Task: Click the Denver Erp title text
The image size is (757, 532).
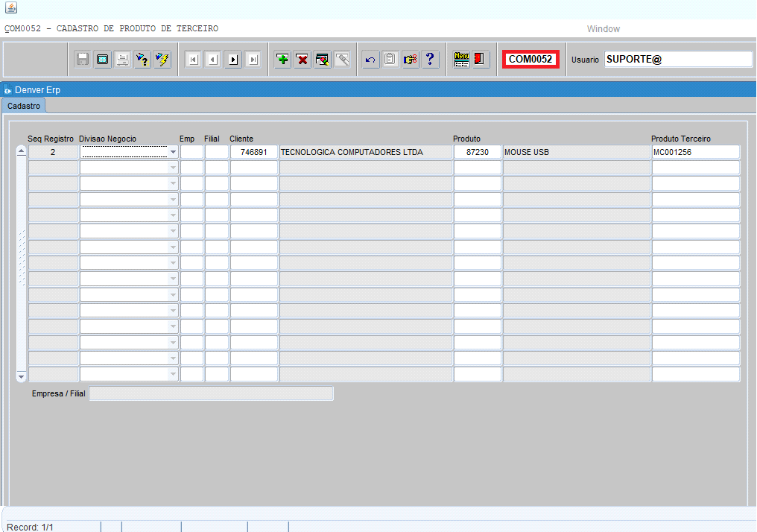Action: (x=38, y=90)
